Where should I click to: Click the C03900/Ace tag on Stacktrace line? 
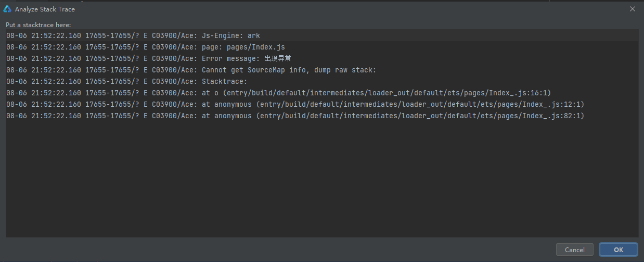(x=174, y=81)
